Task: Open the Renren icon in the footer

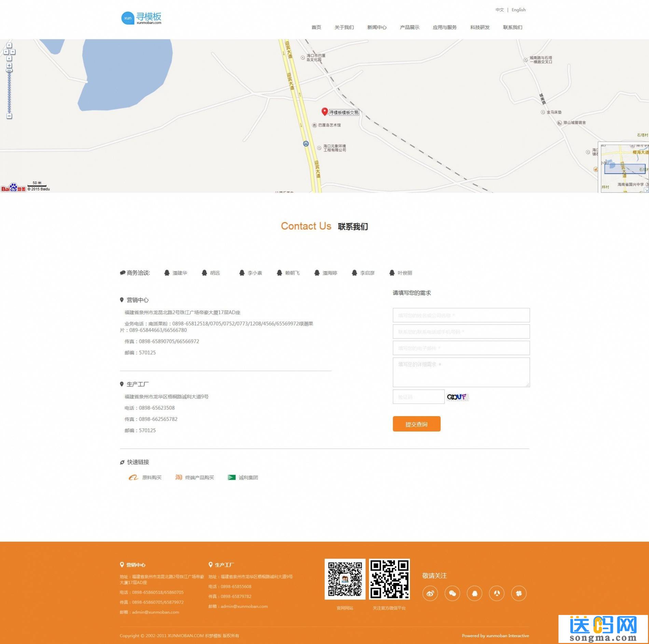Action: [497, 593]
